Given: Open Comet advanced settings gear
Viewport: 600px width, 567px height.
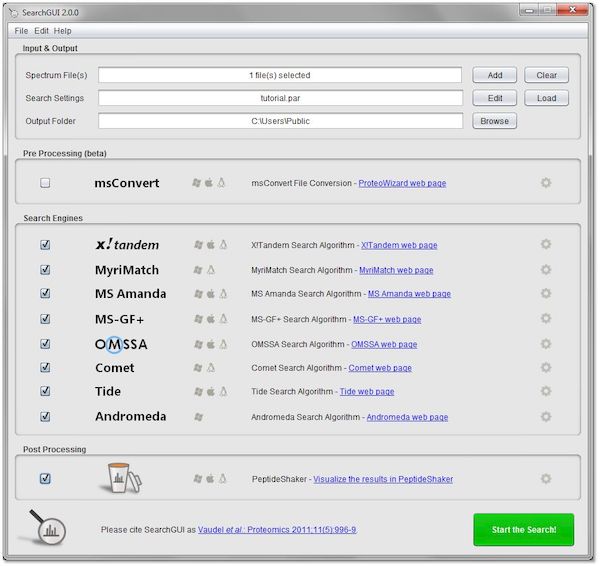Looking at the screenshot, I should click(546, 367).
